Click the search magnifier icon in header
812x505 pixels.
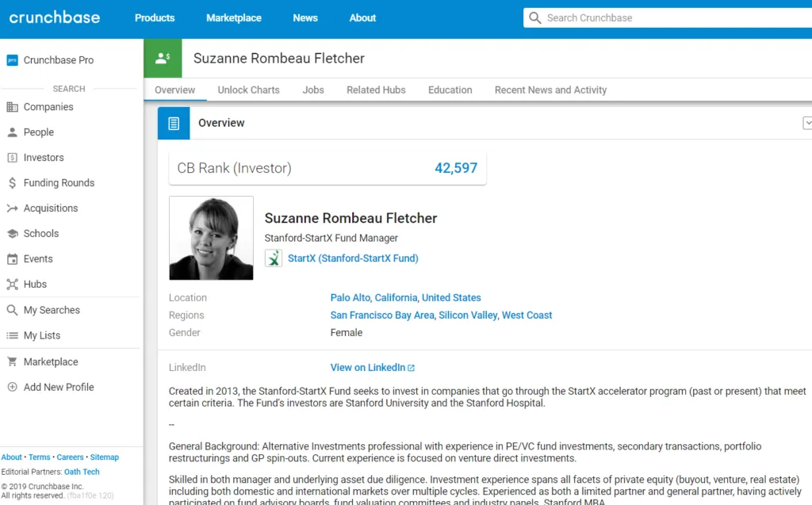[x=535, y=18]
